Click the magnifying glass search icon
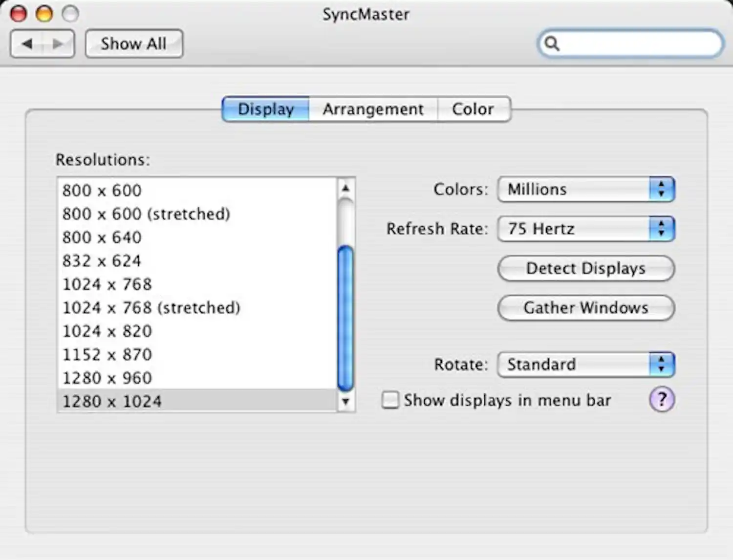Viewport: 733px width, 560px height. [x=553, y=43]
